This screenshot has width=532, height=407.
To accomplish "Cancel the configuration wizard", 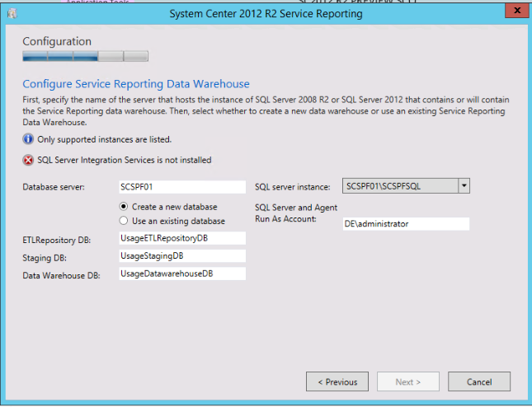I will (479, 381).
